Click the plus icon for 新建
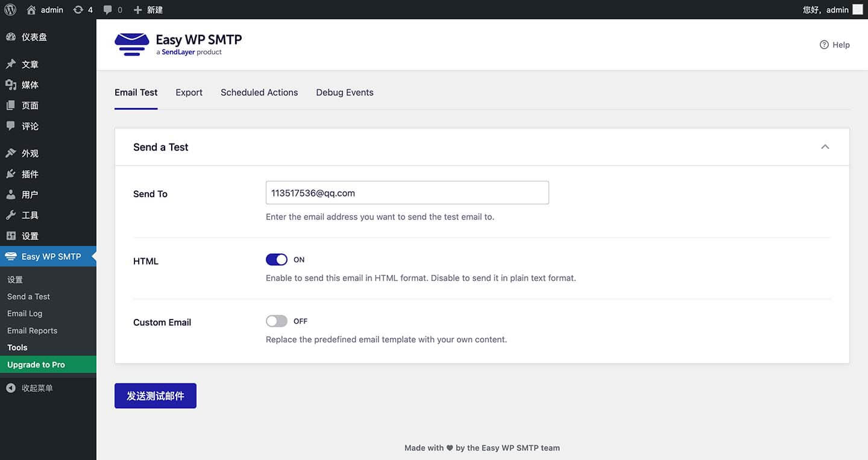The width and height of the screenshot is (868, 460). [x=137, y=10]
